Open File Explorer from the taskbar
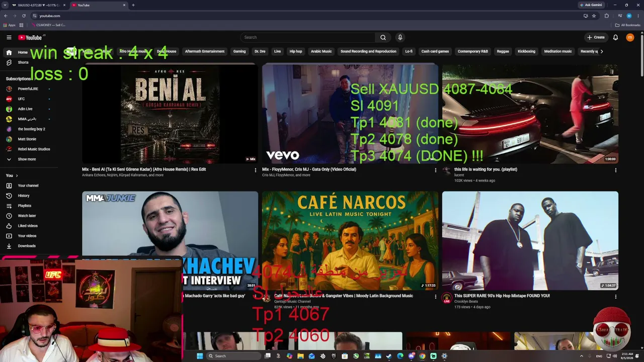Screen dimensions: 644x362 pyautogui.click(x=300, y=356)
